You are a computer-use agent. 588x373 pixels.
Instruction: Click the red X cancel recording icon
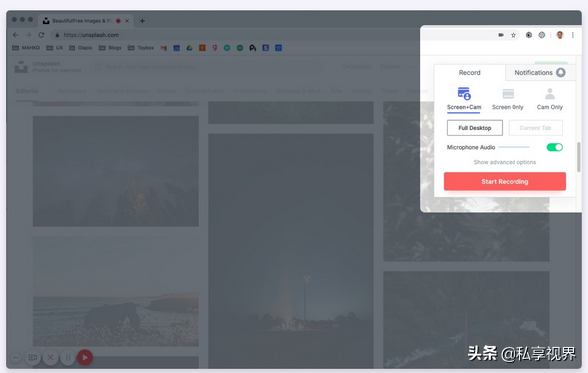[x=51, y=358]
